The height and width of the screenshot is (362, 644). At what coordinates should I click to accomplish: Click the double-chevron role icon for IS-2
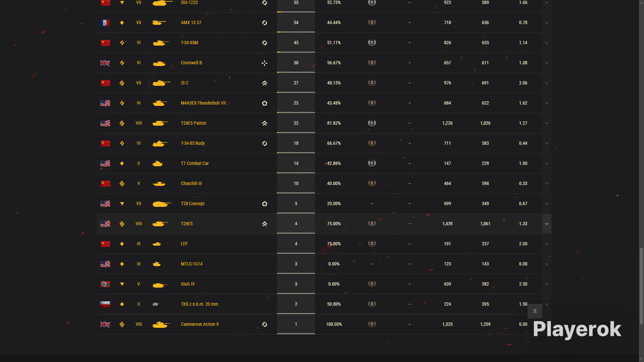tap(264, 83)
